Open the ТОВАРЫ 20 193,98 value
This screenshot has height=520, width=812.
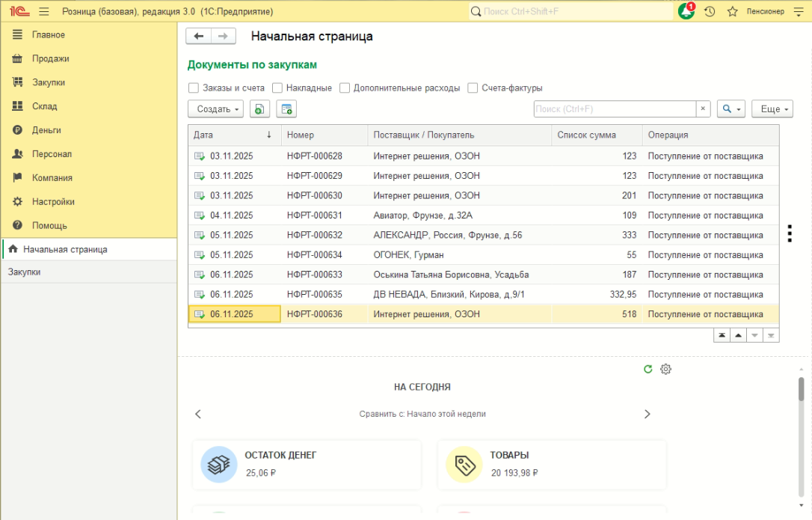coord(514,473)
